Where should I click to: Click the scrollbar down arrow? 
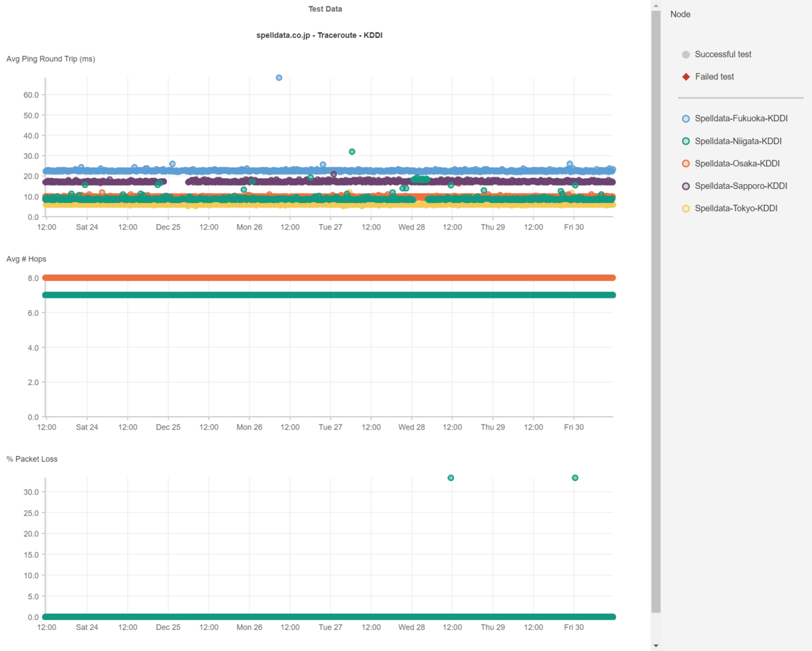[x=656, y=646]
